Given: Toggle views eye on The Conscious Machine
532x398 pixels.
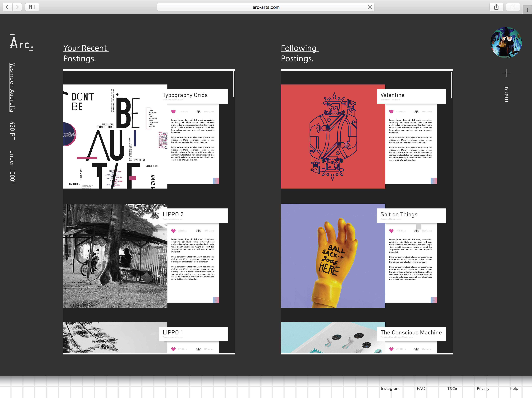Looking at the screenshot, I should pyautogui.click(x=417, y=349).
